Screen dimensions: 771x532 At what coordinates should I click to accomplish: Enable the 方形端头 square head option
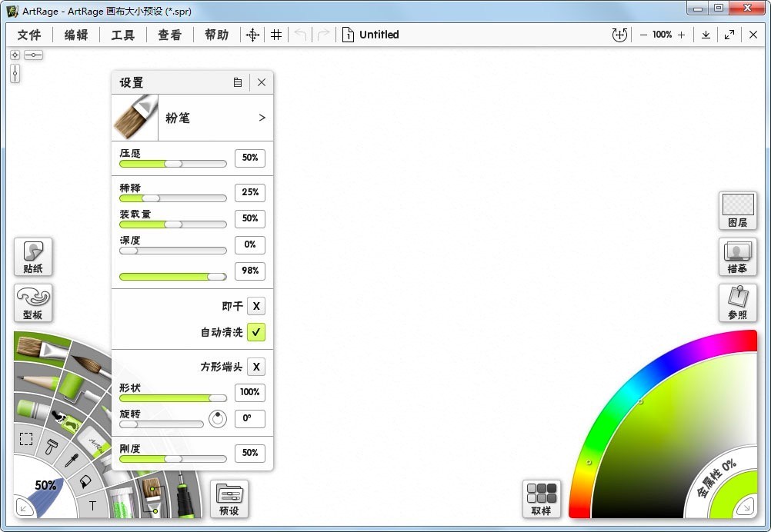(256, 367)
